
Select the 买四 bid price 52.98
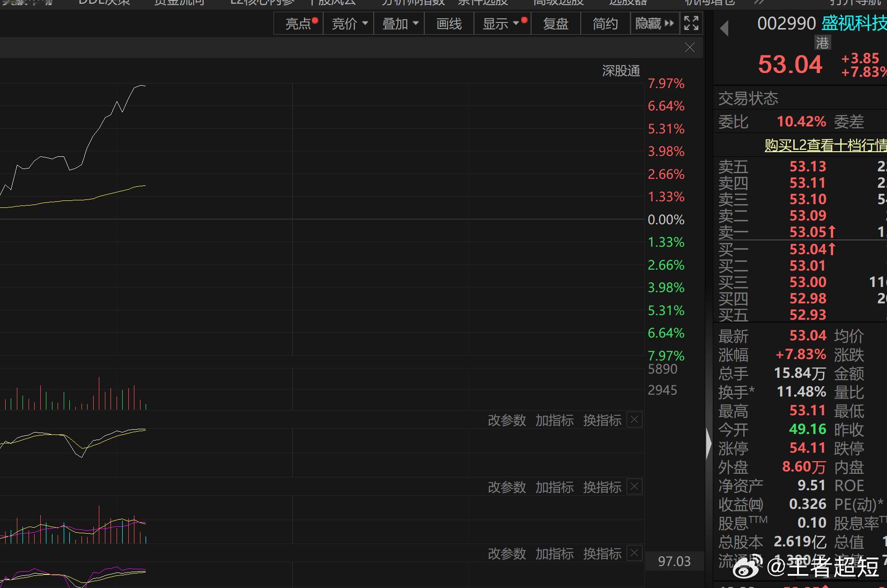(808, 298)
